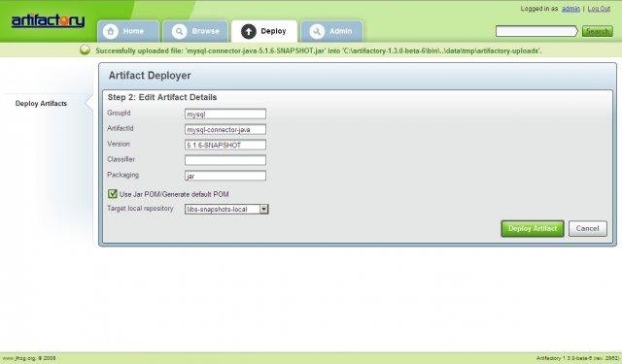Click the Deploy Artifact button
This screenshot has width=622, height=364.
pyautogui.click(x=533, y=228)
